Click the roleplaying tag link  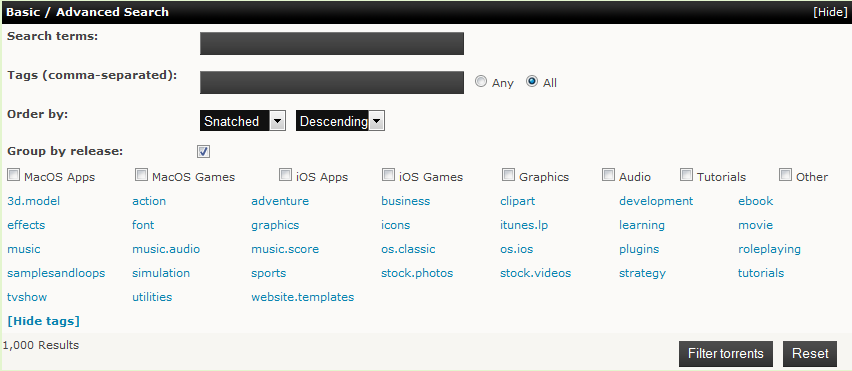(x=769, y=249)
